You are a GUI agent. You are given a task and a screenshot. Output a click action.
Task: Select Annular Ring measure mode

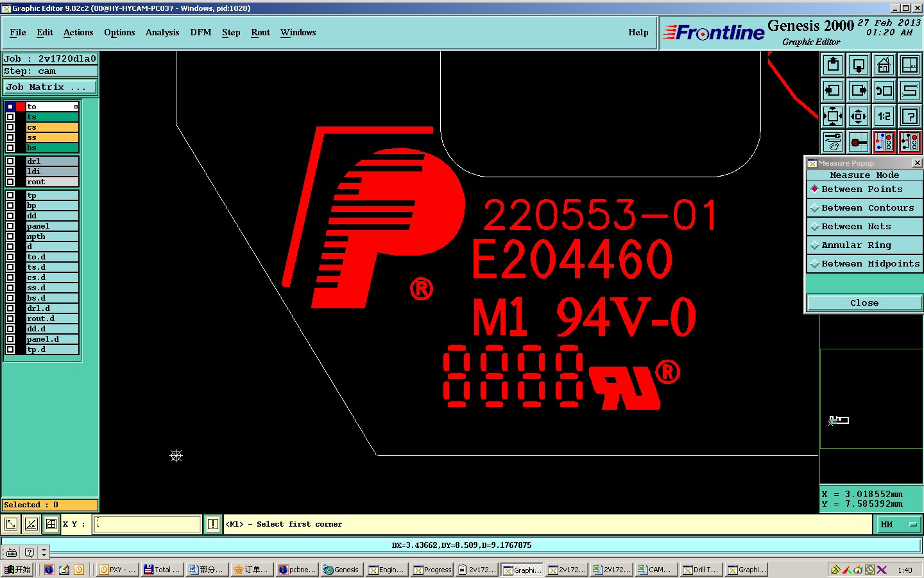point(864,245)
